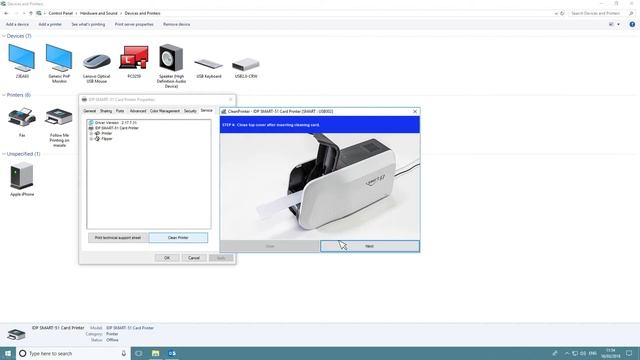Click the Refresh button next to address bar
The height and width of the screenshot is (360, 640).
tap(562, 13)
